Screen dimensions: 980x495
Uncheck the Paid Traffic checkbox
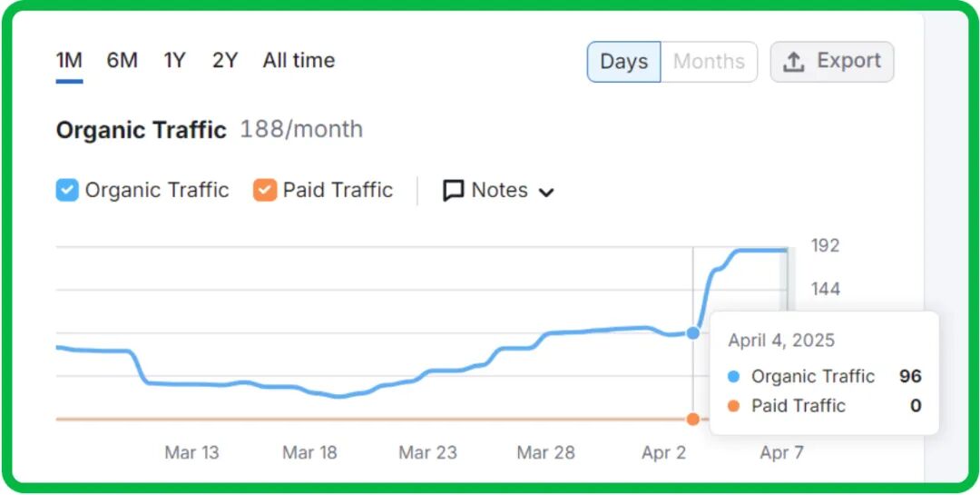click(265, 190)
